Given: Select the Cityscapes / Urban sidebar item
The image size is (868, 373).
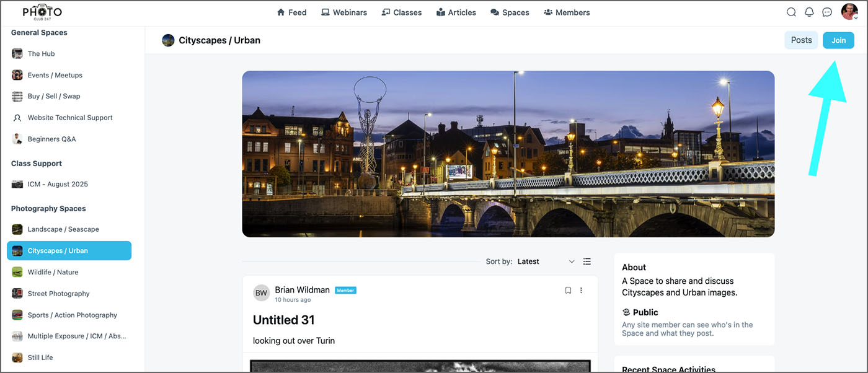Looking at the screenshot, I should click(69, 251).
